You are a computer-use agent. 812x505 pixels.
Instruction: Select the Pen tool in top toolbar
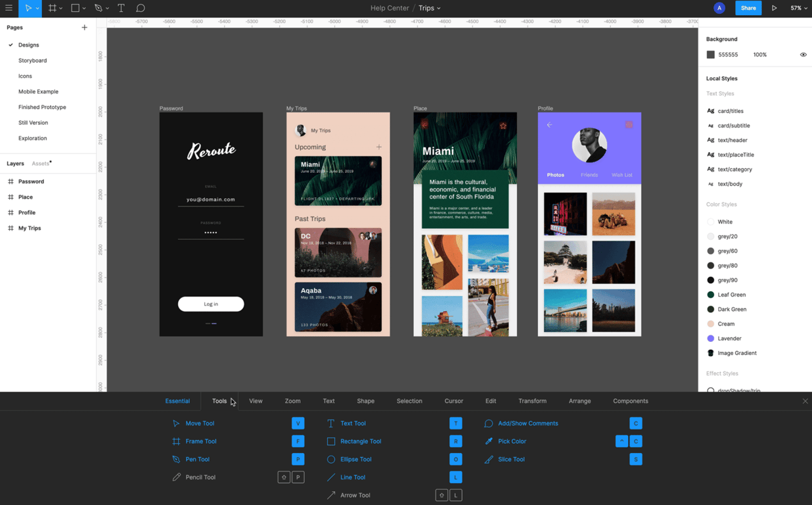(x=98, y=8)
